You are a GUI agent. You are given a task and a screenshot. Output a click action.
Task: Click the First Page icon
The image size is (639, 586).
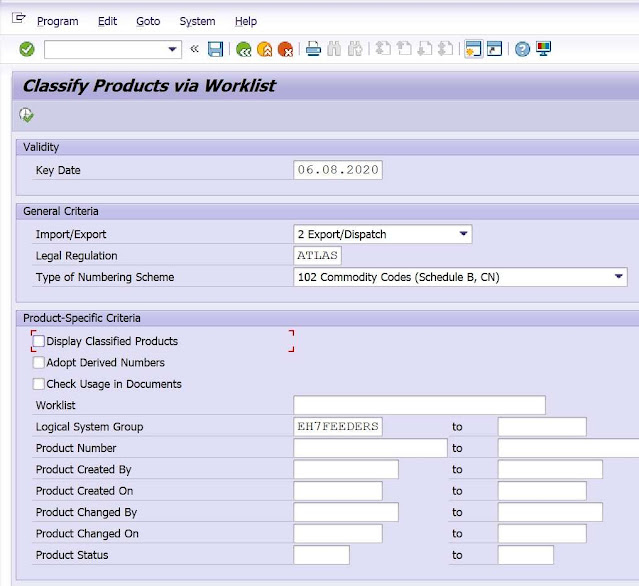tap(383, 49)
